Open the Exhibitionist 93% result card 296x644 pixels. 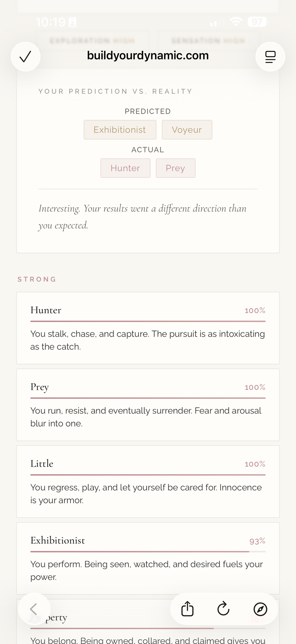[148, 558]
